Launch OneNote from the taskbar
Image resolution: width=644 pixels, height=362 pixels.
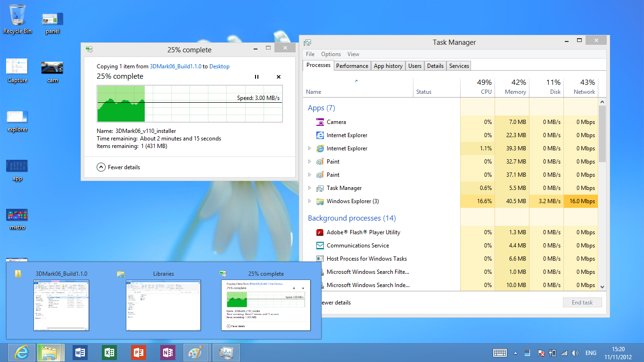click(x=167, y=353)
